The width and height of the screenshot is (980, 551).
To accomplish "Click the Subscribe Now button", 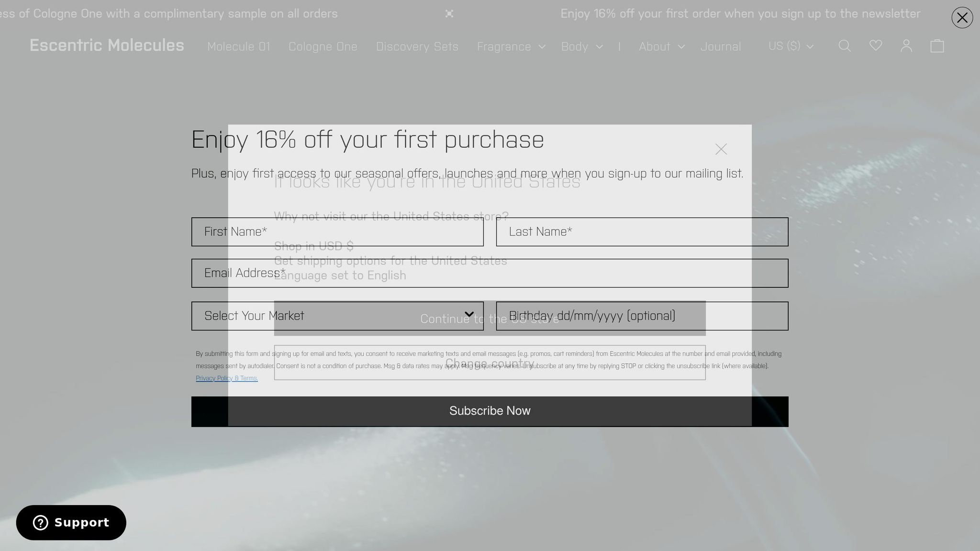I will [490, 411].
